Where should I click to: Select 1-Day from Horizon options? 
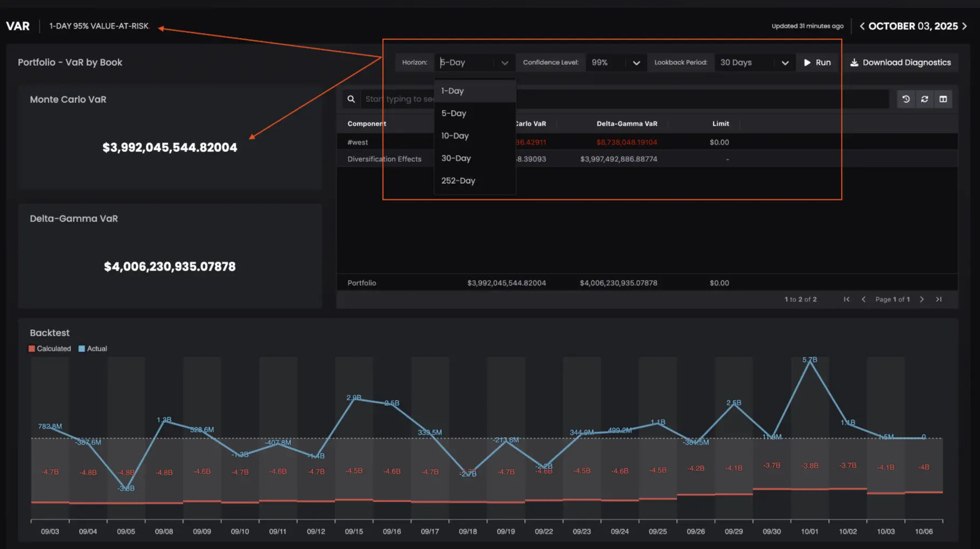click(452, 91)
